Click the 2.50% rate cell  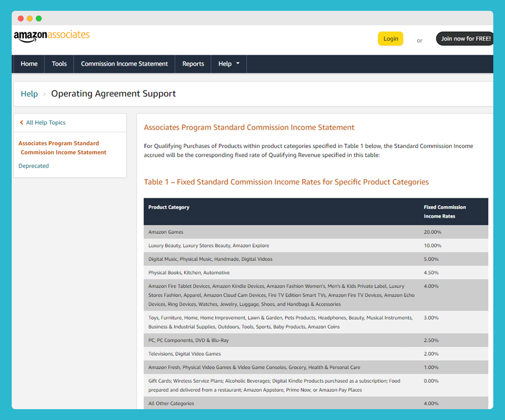click(431, 340)
